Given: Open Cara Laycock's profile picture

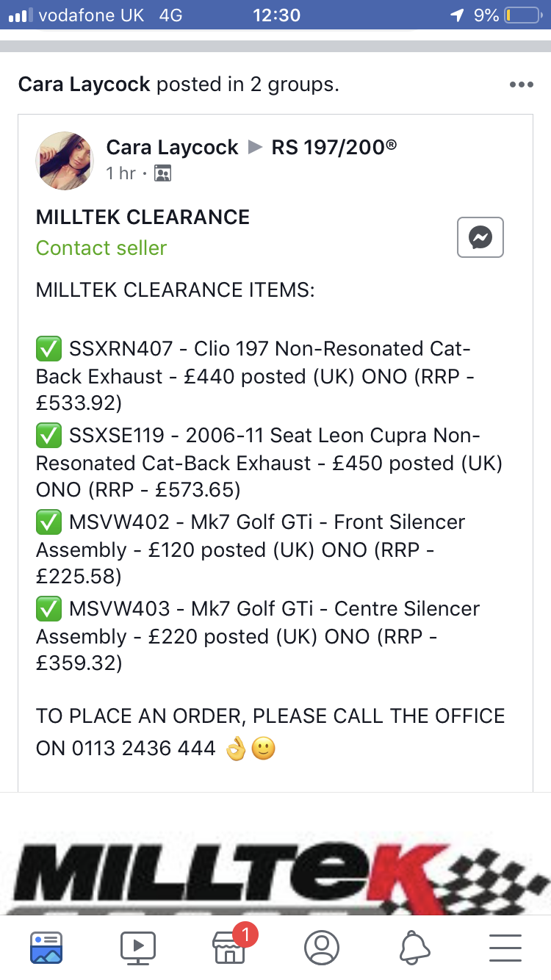Looking at the screenshot, I should (x=65, y=161).
